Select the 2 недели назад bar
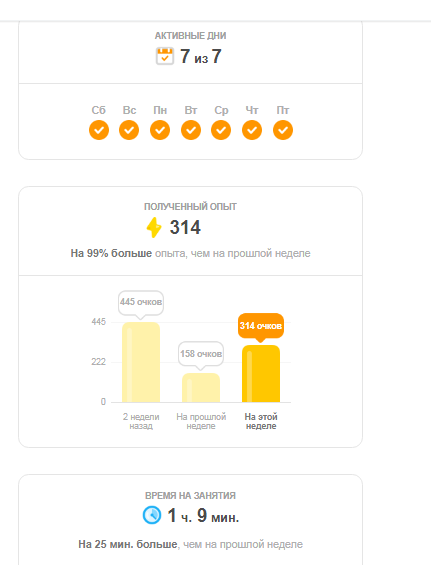 tap(141, 362)
